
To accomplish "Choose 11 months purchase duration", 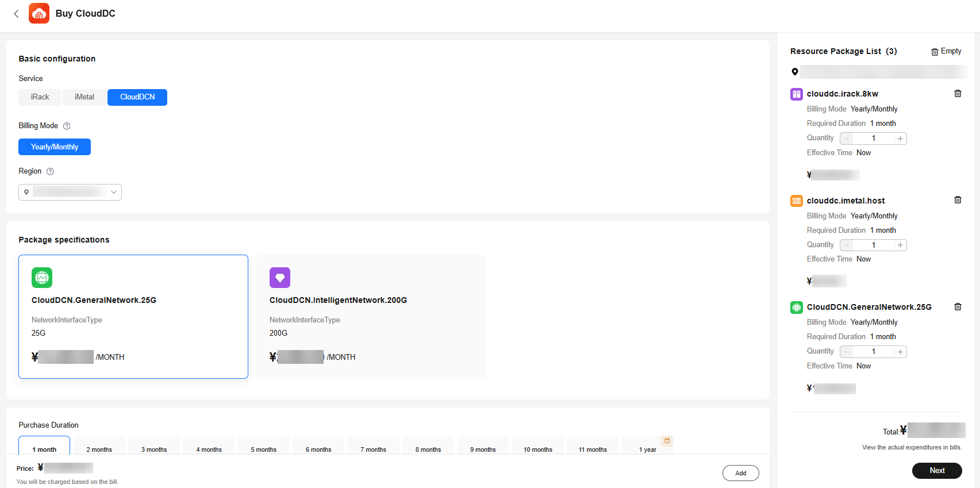I will [593, 446].
